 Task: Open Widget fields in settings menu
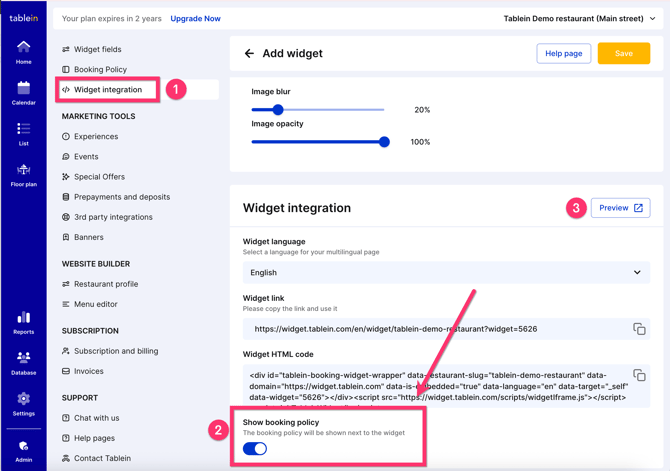[97, 49]
